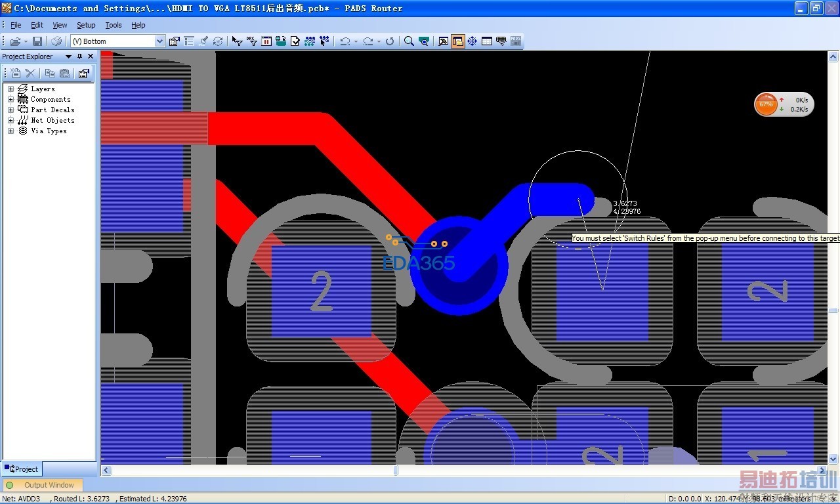Screen dimensions: 840x504
Task: Click the copy icon in Project Explorer toolbar
Action: click(x=50, y=73)
